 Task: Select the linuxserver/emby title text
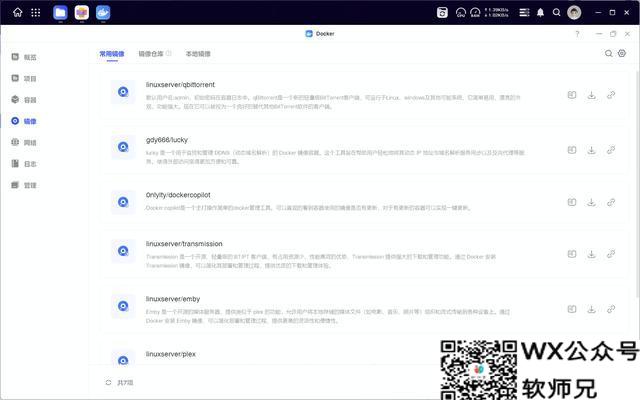pyautogui.click(x=173, y=299)
